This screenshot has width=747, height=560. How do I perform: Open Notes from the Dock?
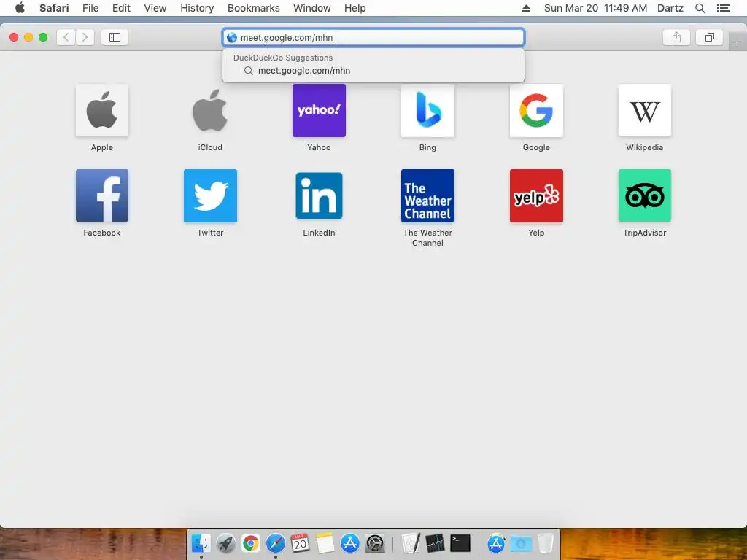pyautogui.click(x=325, y=543)
